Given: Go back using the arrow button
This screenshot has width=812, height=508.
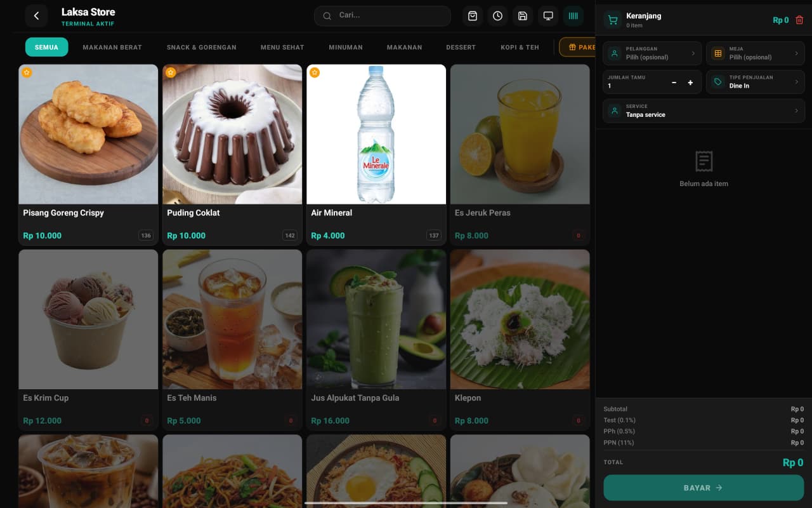Looking at the screenshot, I should click(x=36, y=16).
